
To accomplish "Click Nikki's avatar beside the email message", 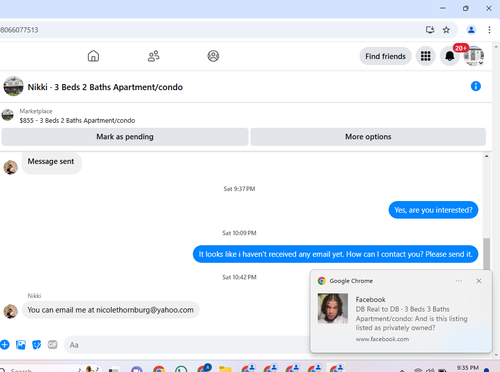I will [x=10, y=311].
